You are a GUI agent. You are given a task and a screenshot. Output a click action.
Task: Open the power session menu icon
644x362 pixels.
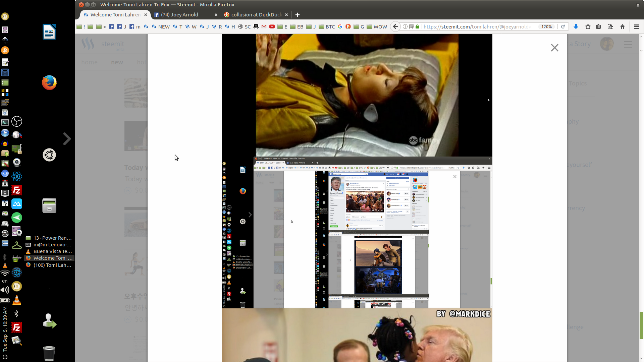point(5,357)
